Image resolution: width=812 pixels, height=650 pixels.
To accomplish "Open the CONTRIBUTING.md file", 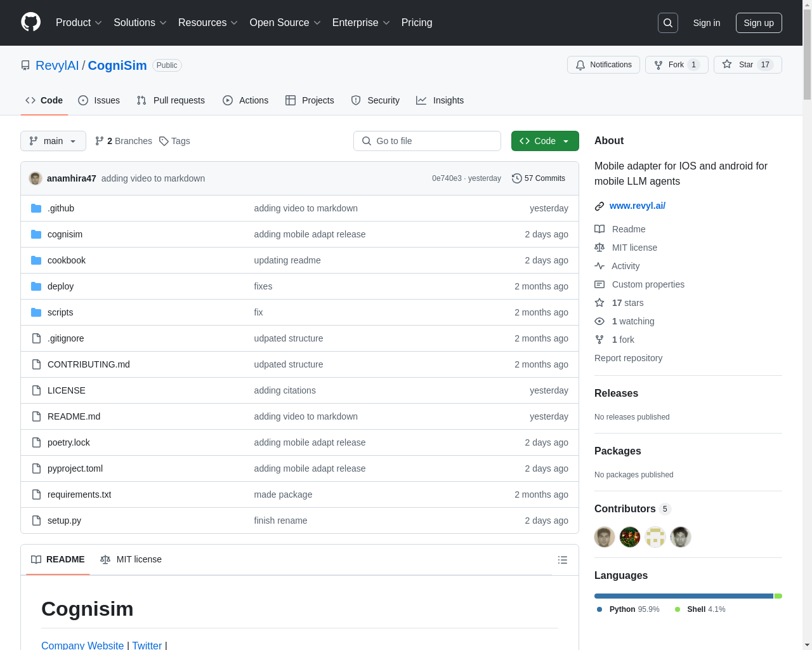I will (x=89, y=364).
